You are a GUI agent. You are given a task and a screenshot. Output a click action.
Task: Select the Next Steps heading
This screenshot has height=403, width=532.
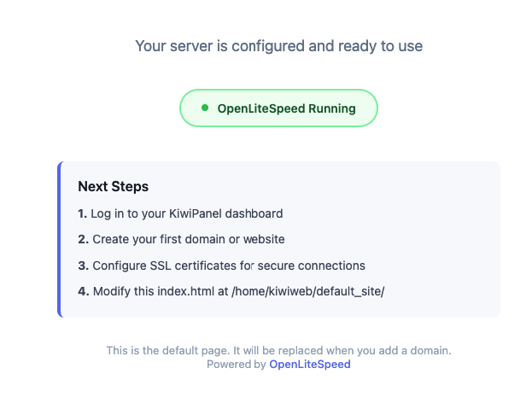point(113,186)
